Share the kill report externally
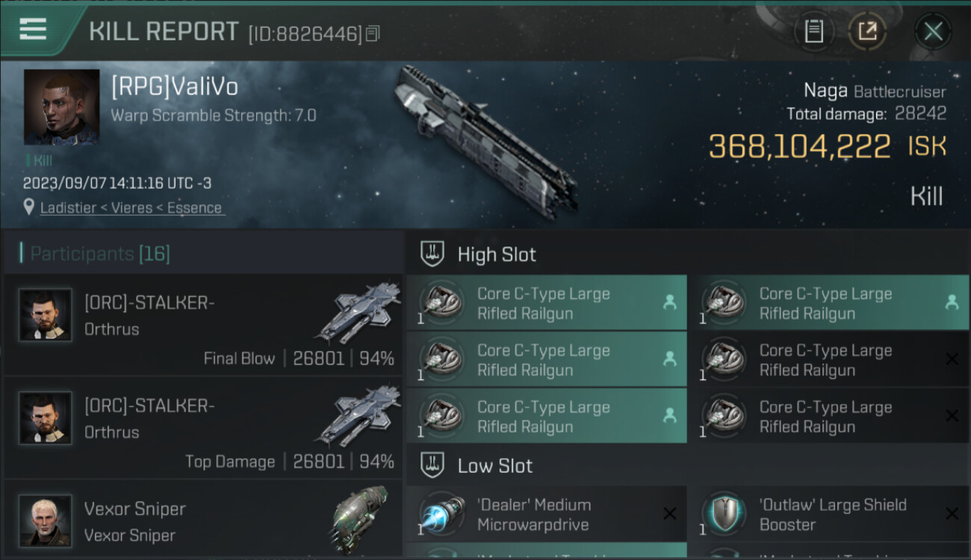This screenshot has width=971, height=560. [867, 31]
